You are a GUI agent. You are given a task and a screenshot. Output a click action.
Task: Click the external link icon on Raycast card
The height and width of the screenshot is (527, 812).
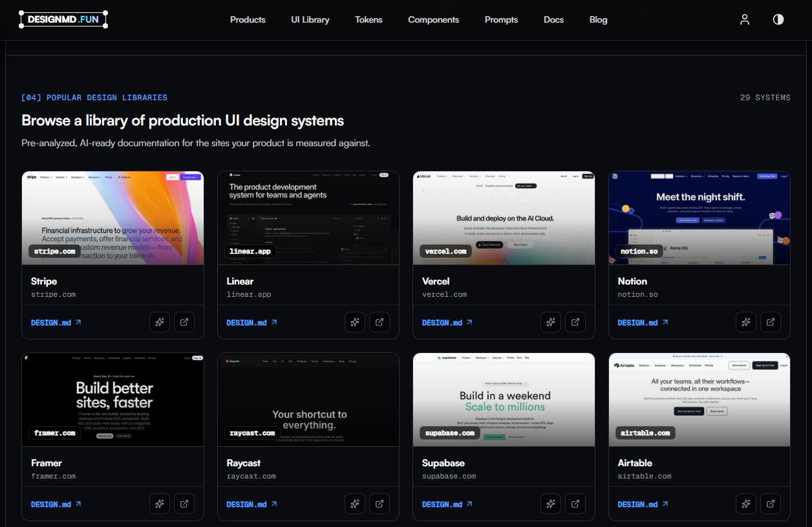point(379,504)
